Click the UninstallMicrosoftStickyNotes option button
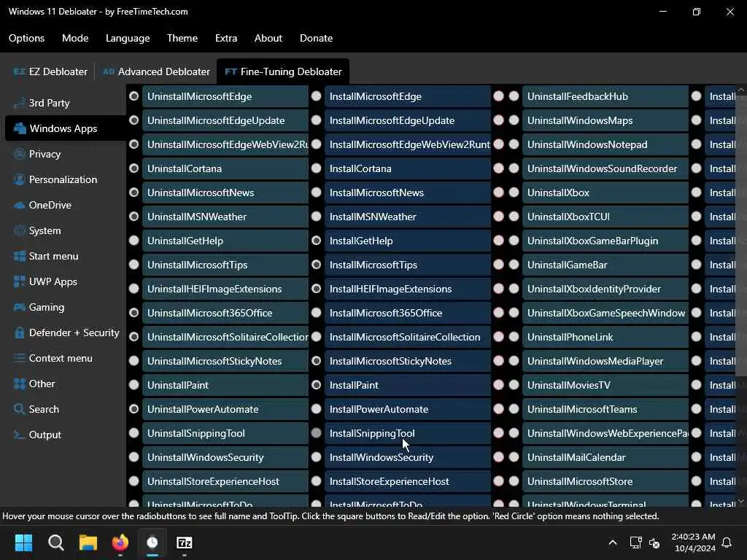The image size is (747, 560). tap(225, 361)
